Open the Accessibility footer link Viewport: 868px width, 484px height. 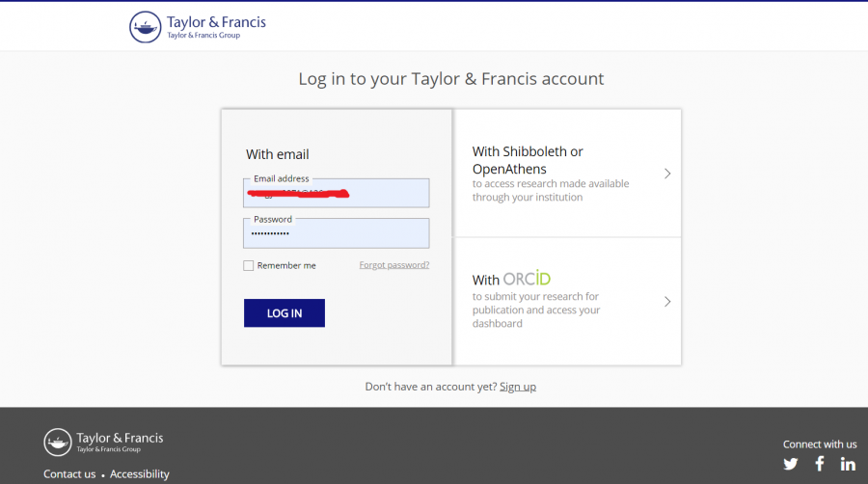tap(140, 474)
